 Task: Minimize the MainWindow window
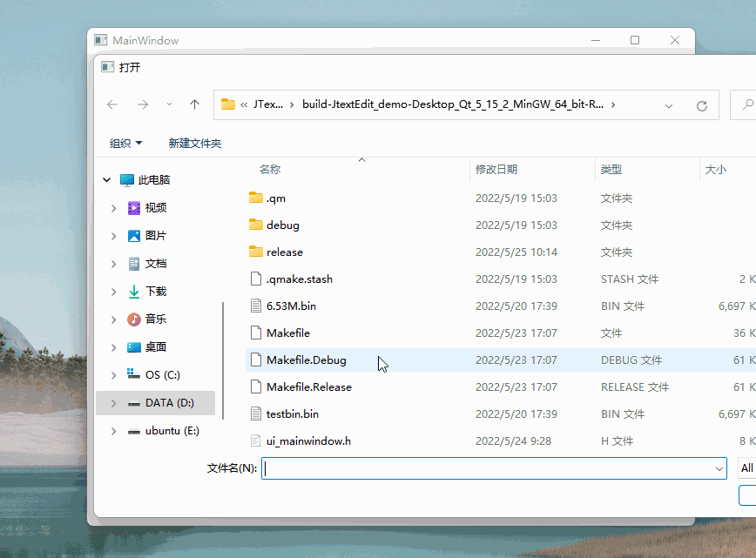[596, 40]
